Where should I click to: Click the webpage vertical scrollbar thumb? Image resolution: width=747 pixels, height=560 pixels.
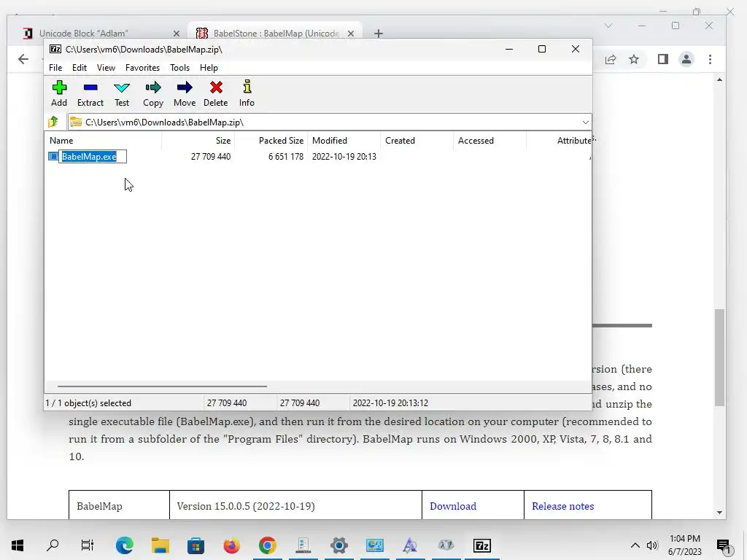click(719, 357)
